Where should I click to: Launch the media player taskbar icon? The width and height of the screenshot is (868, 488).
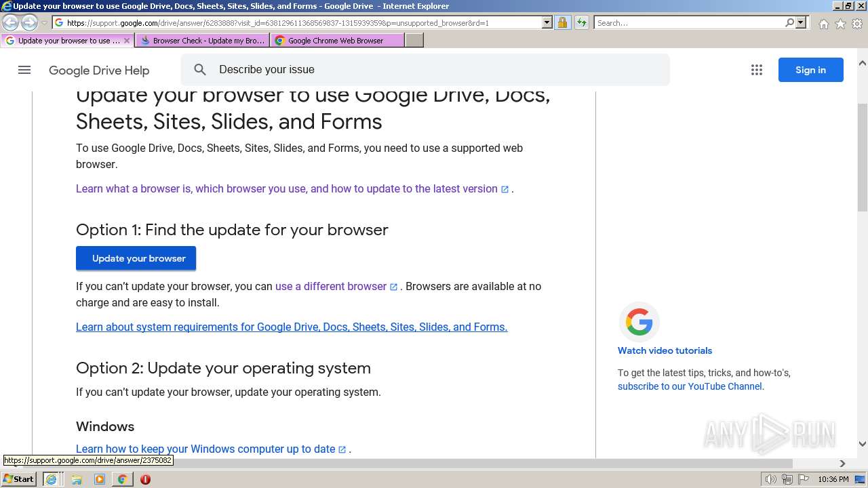(100, 479)
